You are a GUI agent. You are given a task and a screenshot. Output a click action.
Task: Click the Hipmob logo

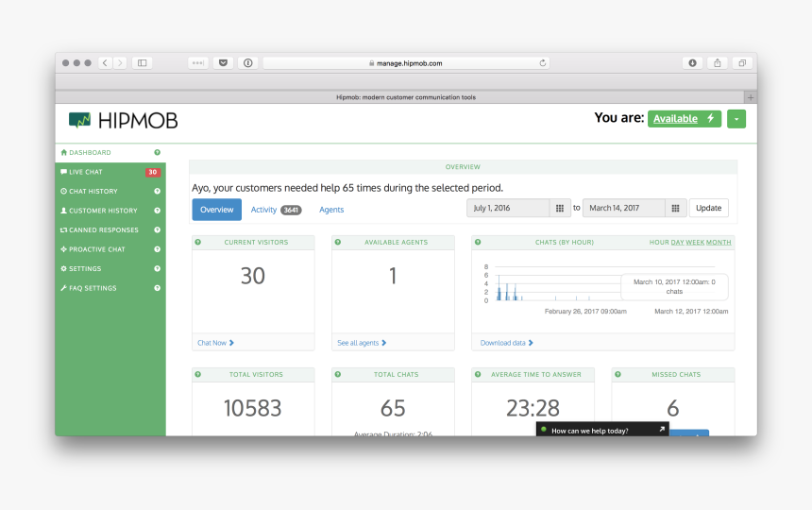[x=124, y=121]
